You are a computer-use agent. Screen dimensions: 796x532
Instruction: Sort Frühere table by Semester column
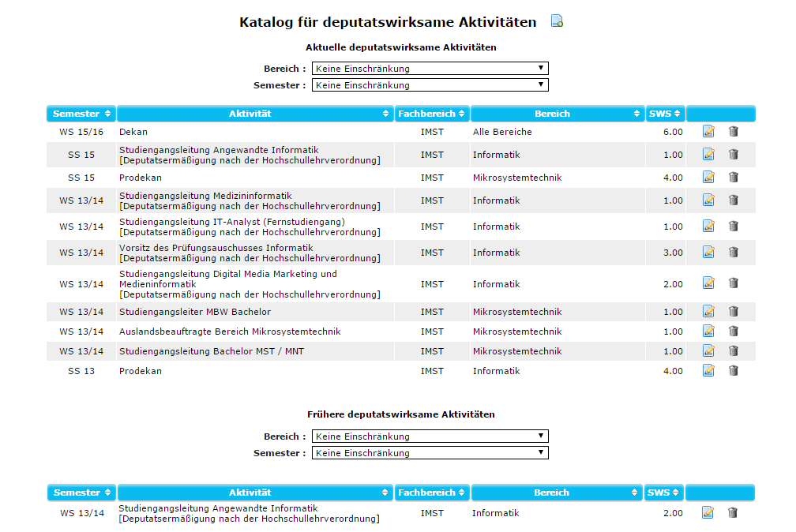[81, 493]
